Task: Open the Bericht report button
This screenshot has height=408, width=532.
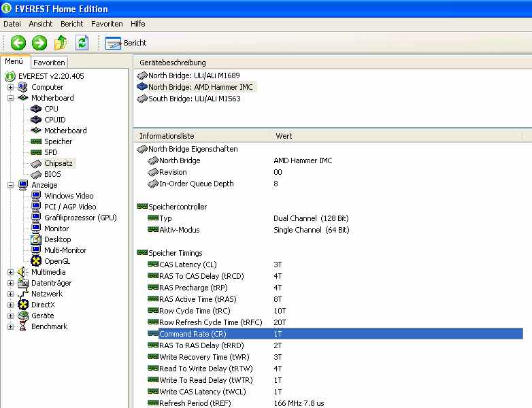Action: click(x=127, y=43)
